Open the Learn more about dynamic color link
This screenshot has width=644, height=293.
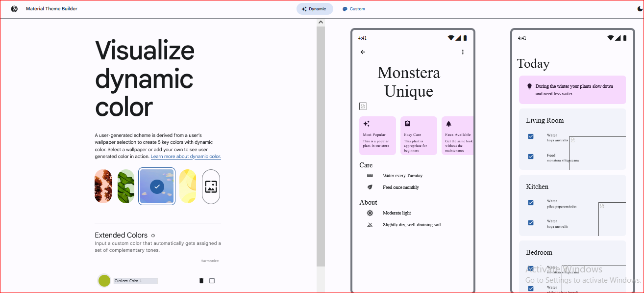point(185,156)
